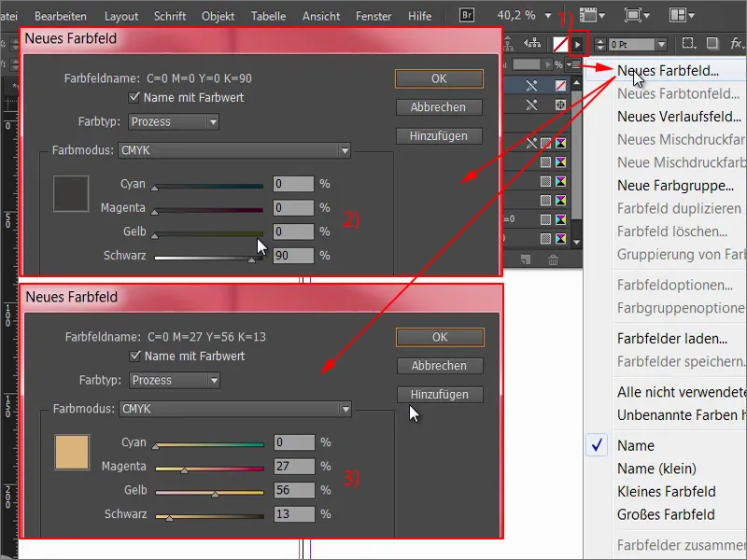The width and height of the screenshot is (747, 560).
Task: Click the registration target icon in the swatch list
Action: (561, 105)
